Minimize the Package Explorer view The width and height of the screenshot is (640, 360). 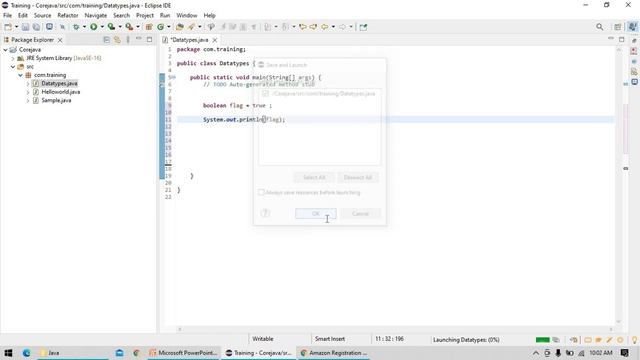coord(139,39)
